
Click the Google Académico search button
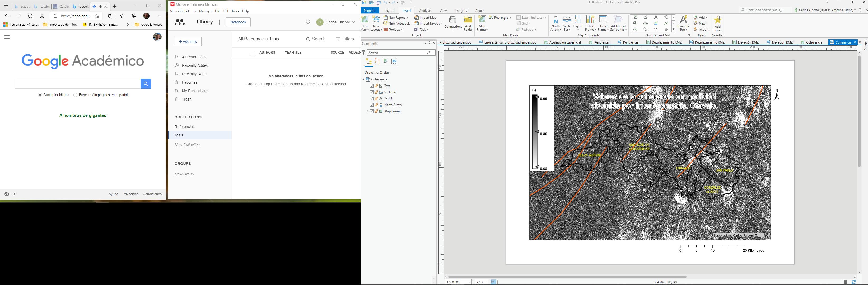coord(146,83)
